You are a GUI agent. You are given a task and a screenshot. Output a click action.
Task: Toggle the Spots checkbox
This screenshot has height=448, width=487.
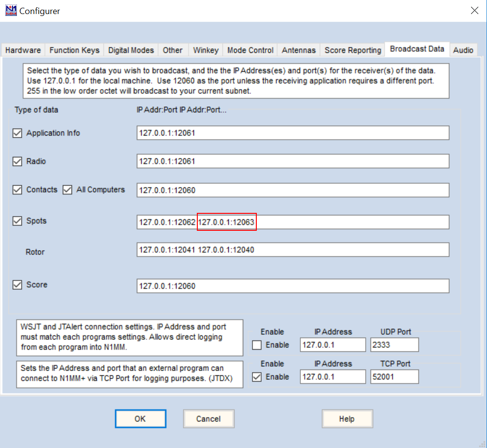(x=17, y=221)
